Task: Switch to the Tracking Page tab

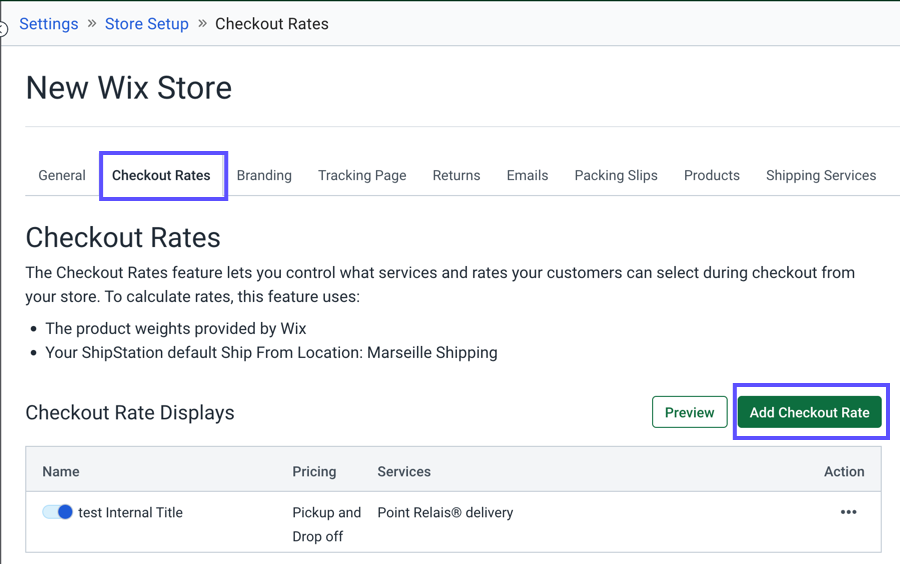Action: pos(362,175)
